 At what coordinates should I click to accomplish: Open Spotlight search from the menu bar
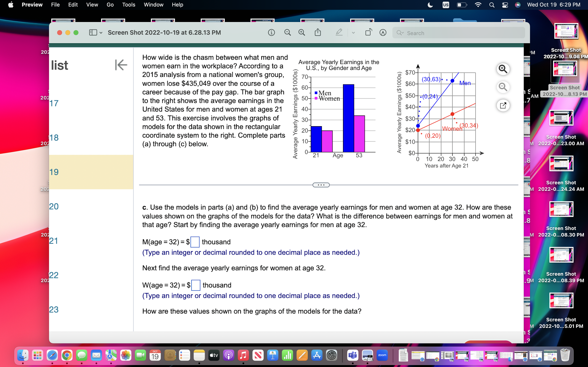coord(492,5)
